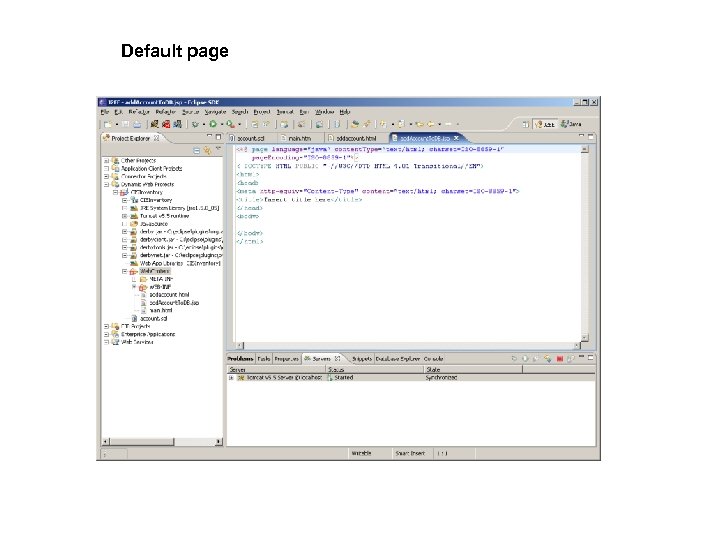This screenshot has height=540, width=720.
Task: Click the Collapse All icon in Project Explorer
Action: pos(197,150)
